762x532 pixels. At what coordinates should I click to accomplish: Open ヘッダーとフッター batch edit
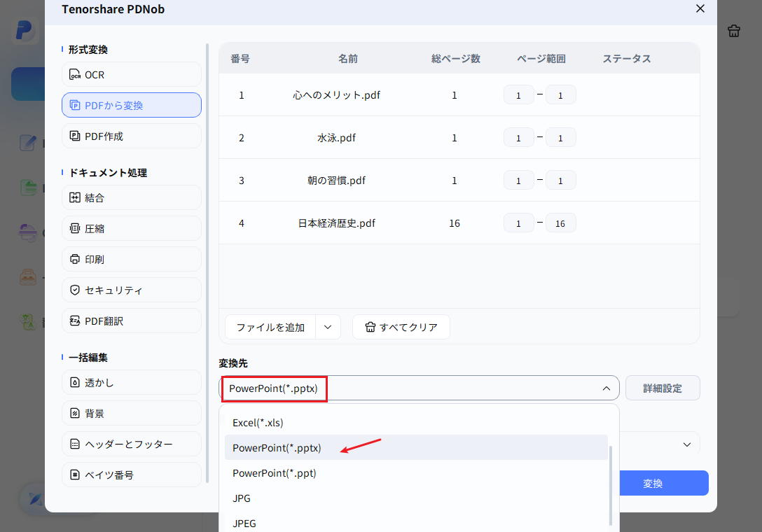[131, 444]
